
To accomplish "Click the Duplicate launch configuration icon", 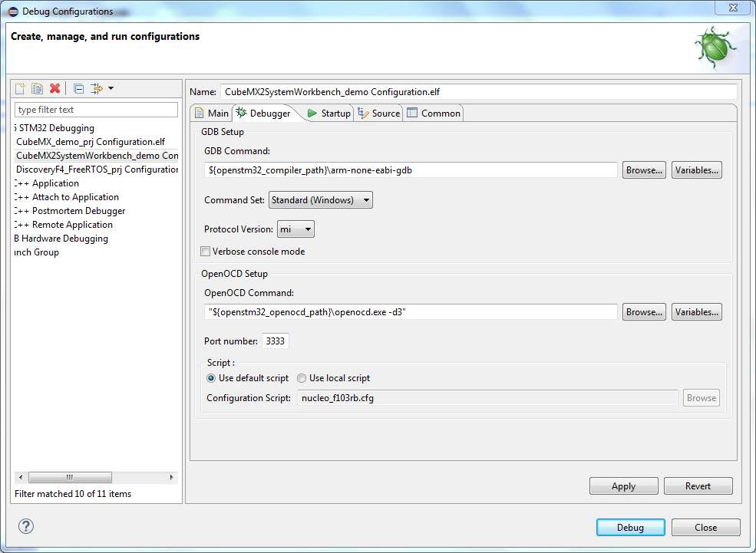I will (x=37, y=88).
